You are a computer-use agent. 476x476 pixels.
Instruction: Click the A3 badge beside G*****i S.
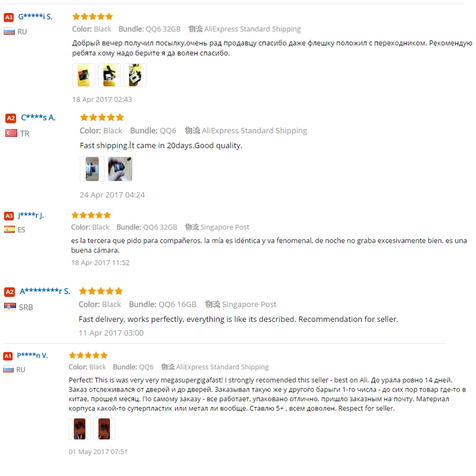coord(9,17)
